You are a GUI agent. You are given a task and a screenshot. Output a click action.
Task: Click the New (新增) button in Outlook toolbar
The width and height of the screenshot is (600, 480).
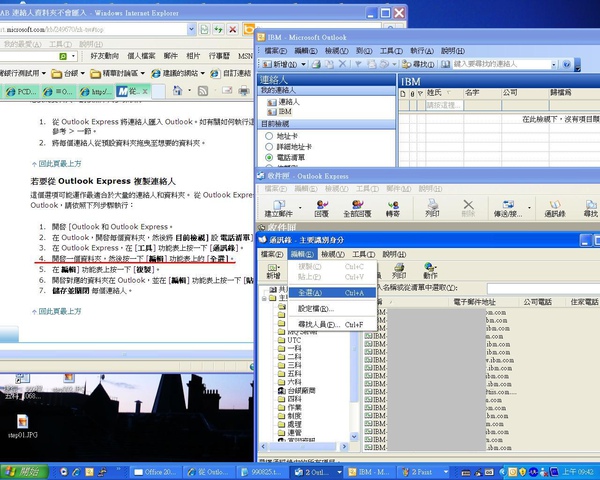coord(280,64)
